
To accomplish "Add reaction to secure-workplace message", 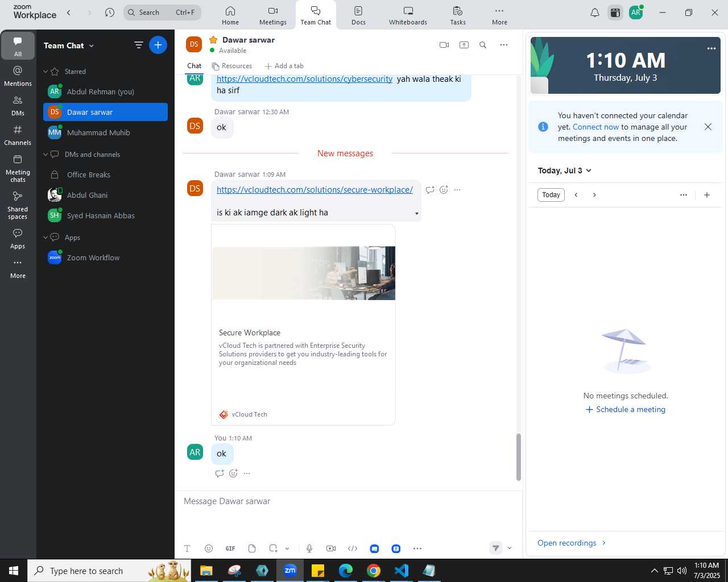I will tap(444, 190).
